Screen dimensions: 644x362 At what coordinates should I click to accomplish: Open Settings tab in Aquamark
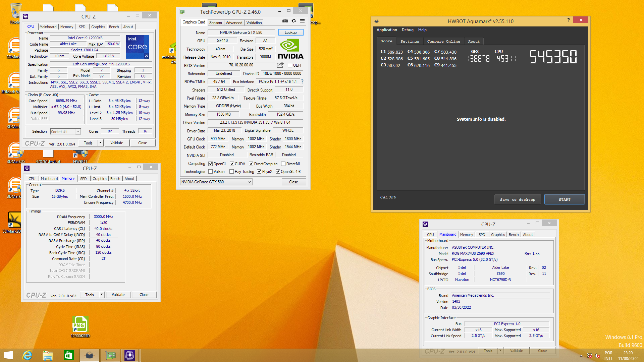click(410, 41)
